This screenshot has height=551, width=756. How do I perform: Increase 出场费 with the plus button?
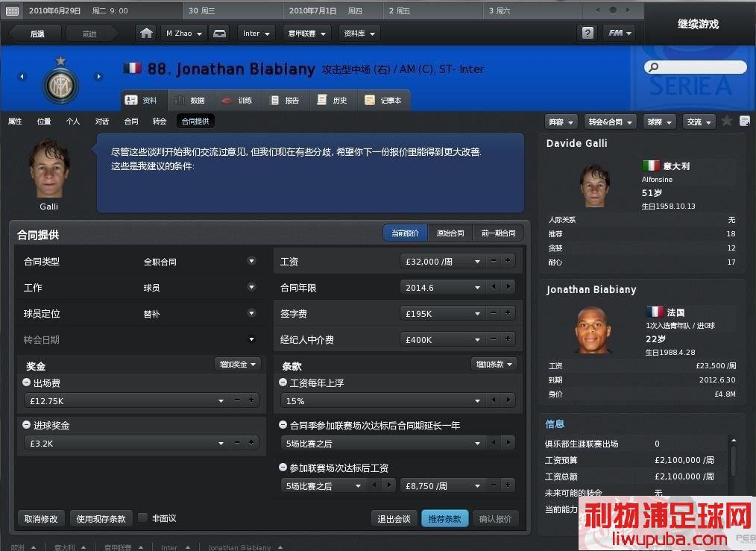(251, 400)
